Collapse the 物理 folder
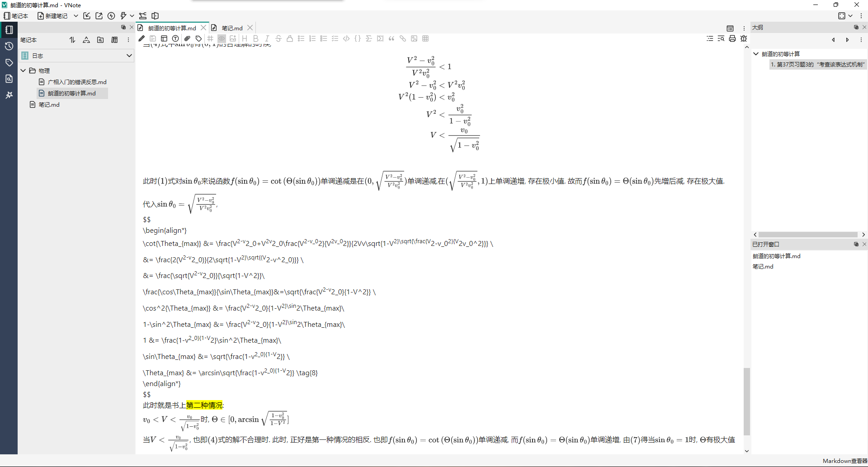 (24, 71)
